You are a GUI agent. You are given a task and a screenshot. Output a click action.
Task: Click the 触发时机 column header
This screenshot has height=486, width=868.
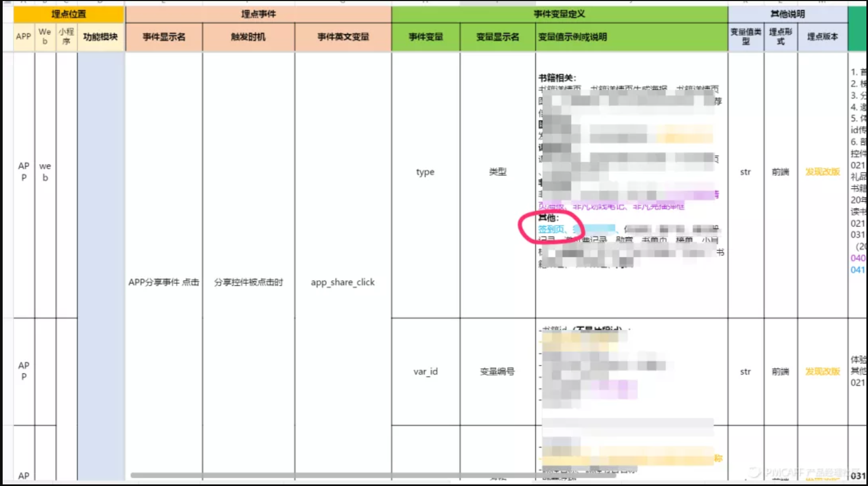[248, 37]
